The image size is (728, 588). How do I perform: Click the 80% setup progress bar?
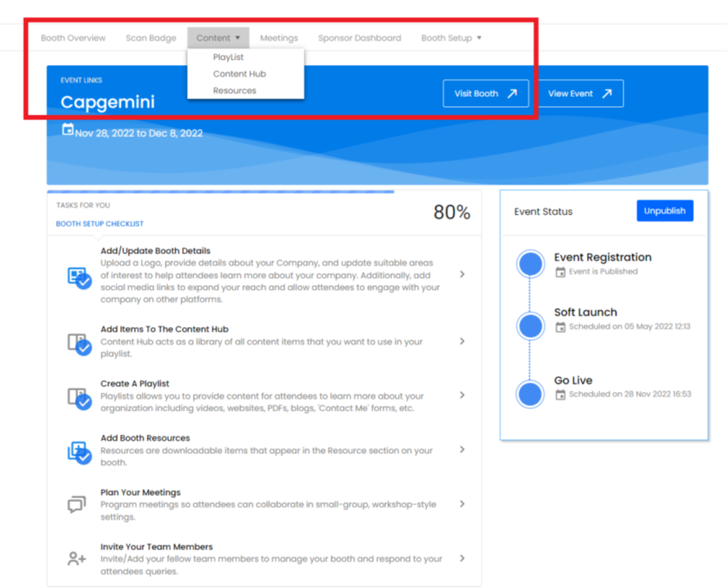220,191
